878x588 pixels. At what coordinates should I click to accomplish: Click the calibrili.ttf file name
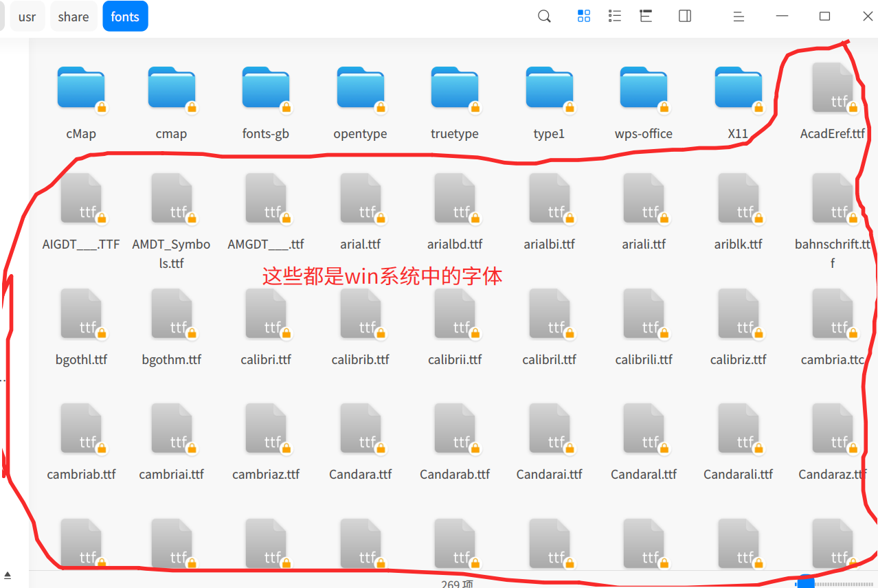tap(644, 359)
